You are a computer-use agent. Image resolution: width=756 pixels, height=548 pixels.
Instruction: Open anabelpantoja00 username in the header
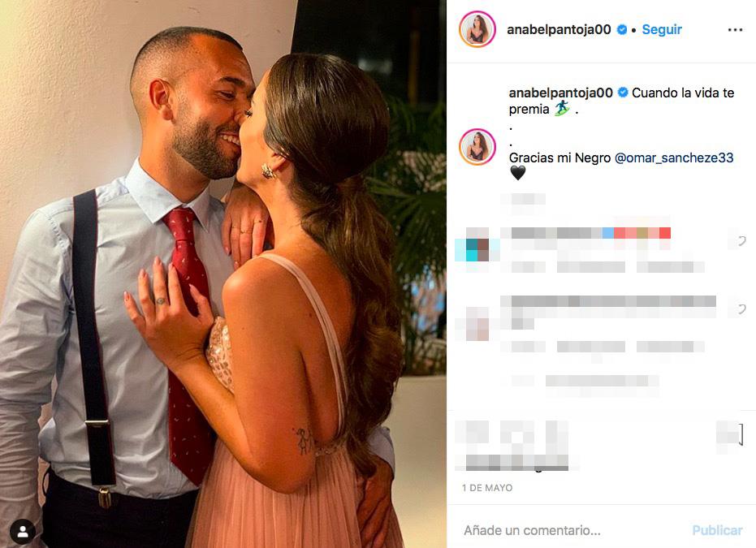click(559, 29)
